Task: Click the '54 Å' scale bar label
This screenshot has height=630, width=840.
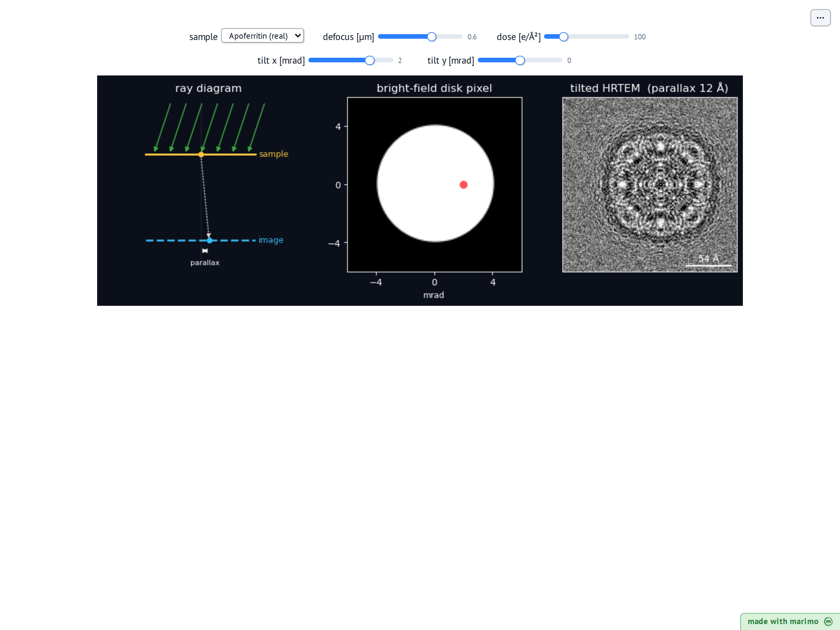Action: click(x=708, y=259)
